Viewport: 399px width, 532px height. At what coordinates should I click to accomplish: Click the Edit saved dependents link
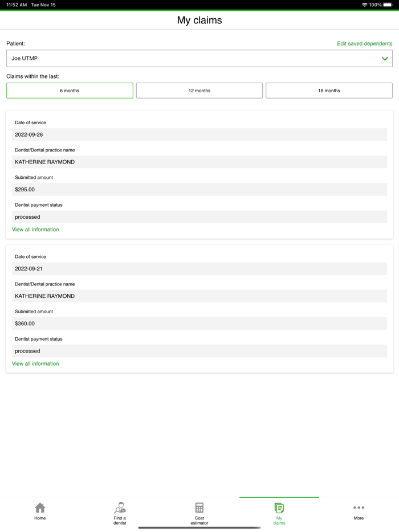[365, 43]
